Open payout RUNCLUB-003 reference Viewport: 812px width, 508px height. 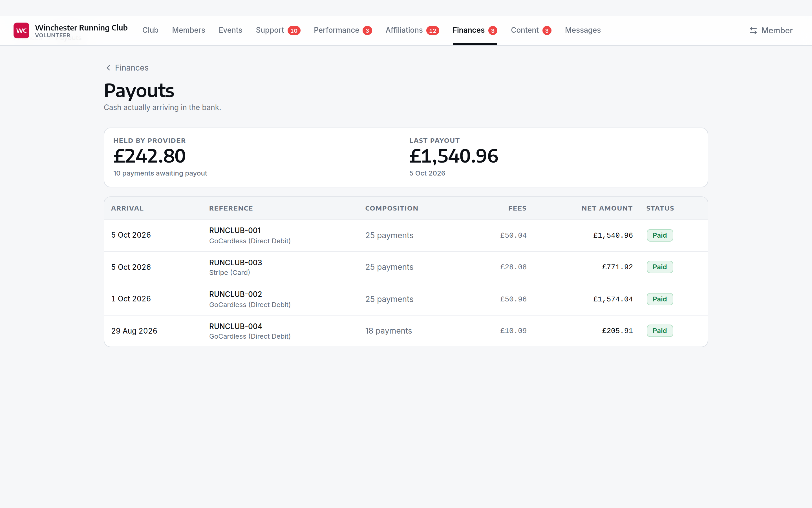[x=235, y=262]
